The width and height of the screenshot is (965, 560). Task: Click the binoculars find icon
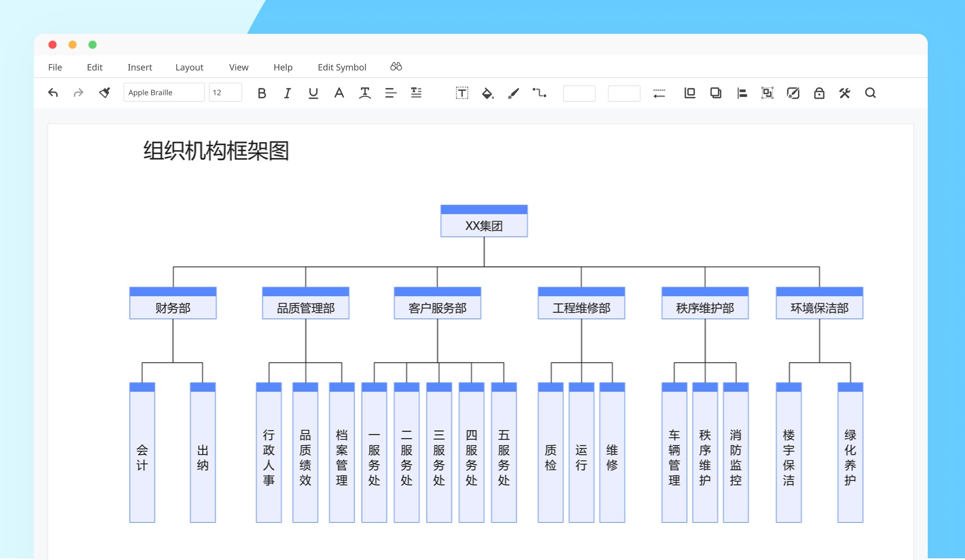[x=396, y=67]
